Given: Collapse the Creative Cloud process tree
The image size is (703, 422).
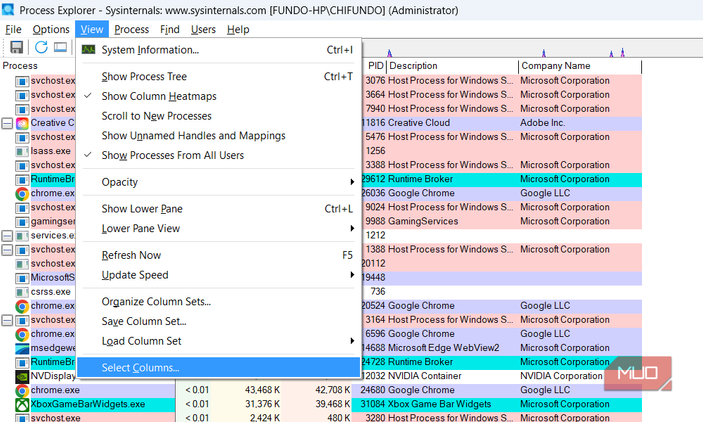Looking at the screenshot, I should (7, 123).
